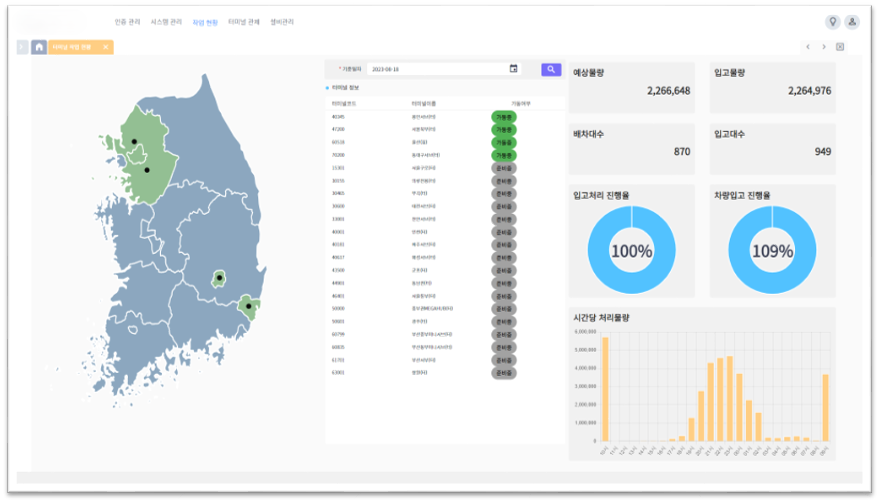
Task: Select terminal code 40345 cell
Action: [338, 117]
